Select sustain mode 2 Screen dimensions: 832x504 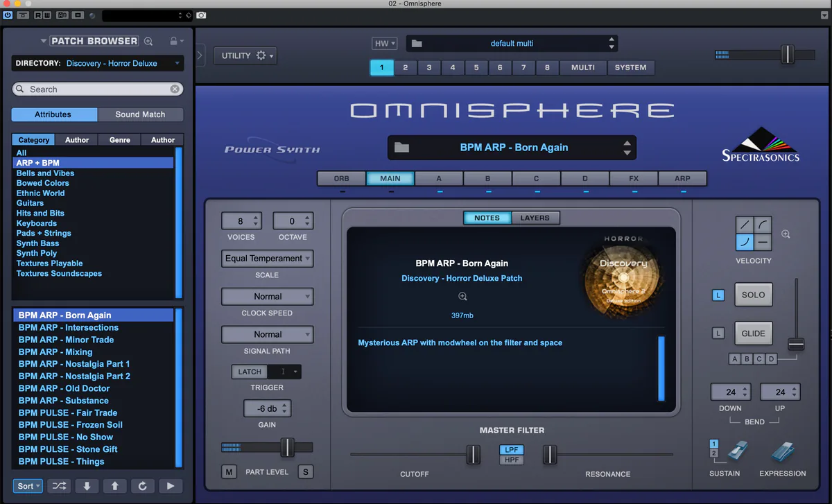[714, 453]
